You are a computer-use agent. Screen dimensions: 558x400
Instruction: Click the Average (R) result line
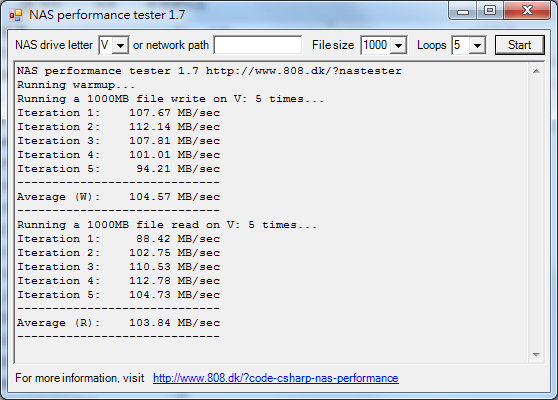[119, 323]
